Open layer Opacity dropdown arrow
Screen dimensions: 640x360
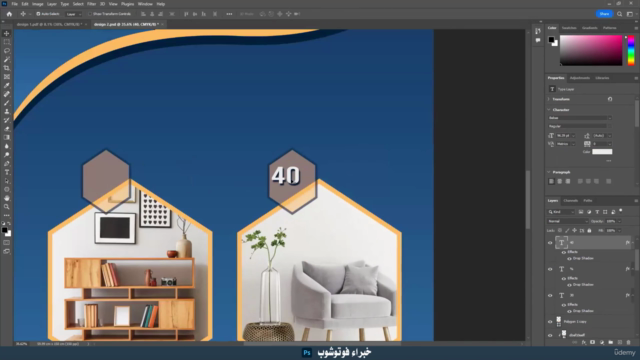pyautogui.click(x=619, y=221)
